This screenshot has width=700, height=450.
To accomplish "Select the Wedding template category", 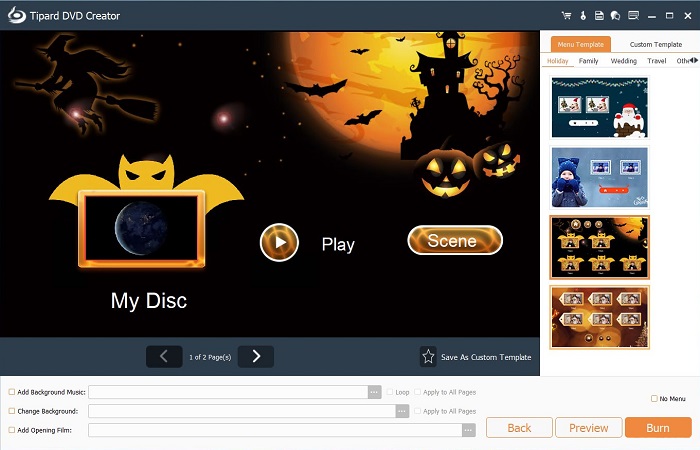I will pyautogui.click(x=623, y=61).
